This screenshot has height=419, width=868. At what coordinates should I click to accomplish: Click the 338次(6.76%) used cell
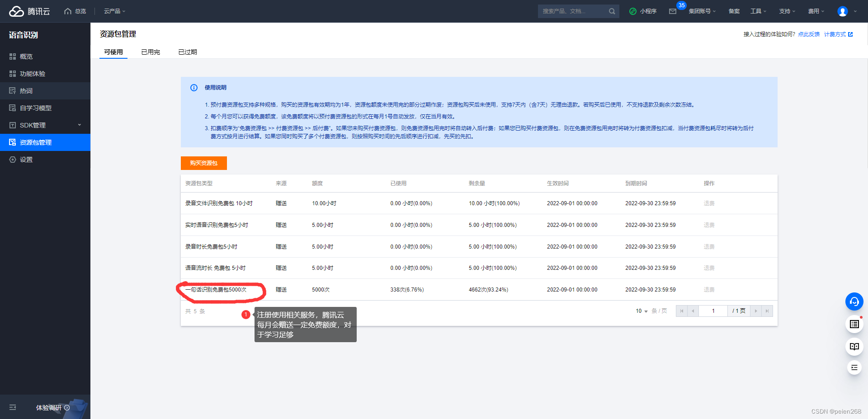[x=407, y=290]
